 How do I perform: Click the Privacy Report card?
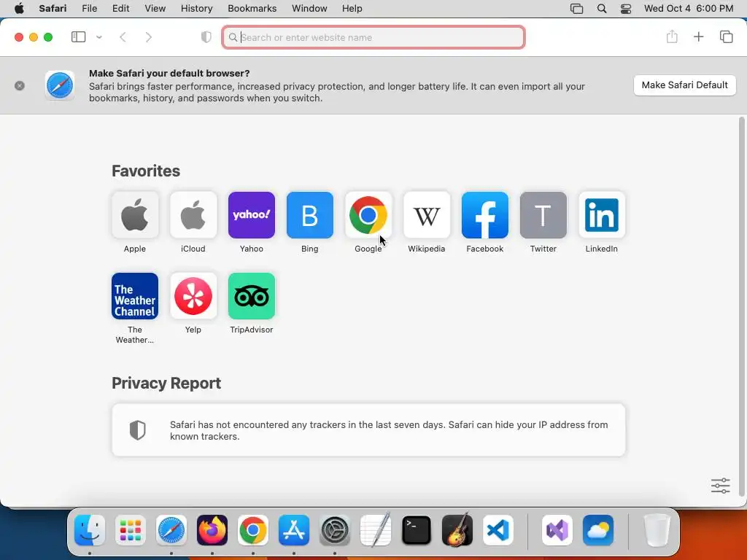tap(368, 430)
